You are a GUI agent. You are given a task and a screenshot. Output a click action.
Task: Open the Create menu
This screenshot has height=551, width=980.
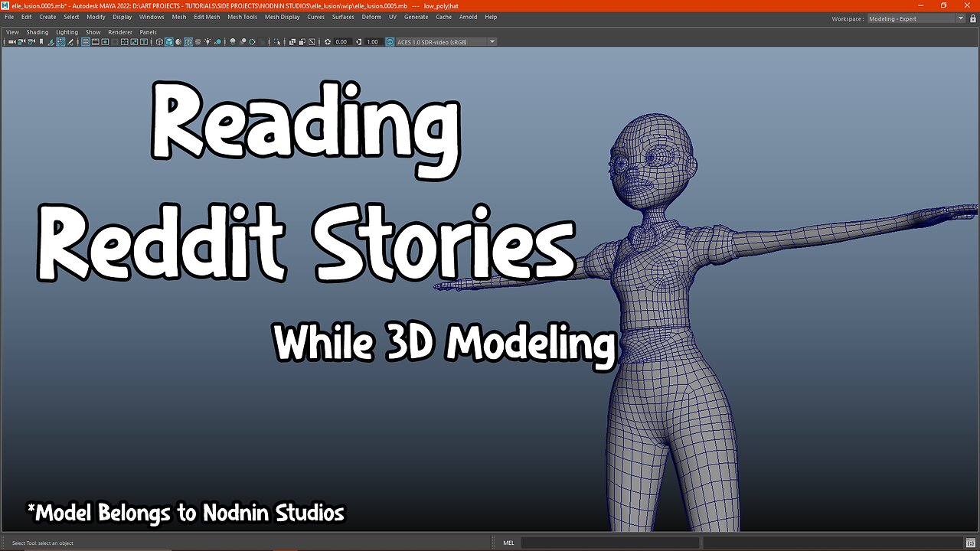click(x=47, y=17)
